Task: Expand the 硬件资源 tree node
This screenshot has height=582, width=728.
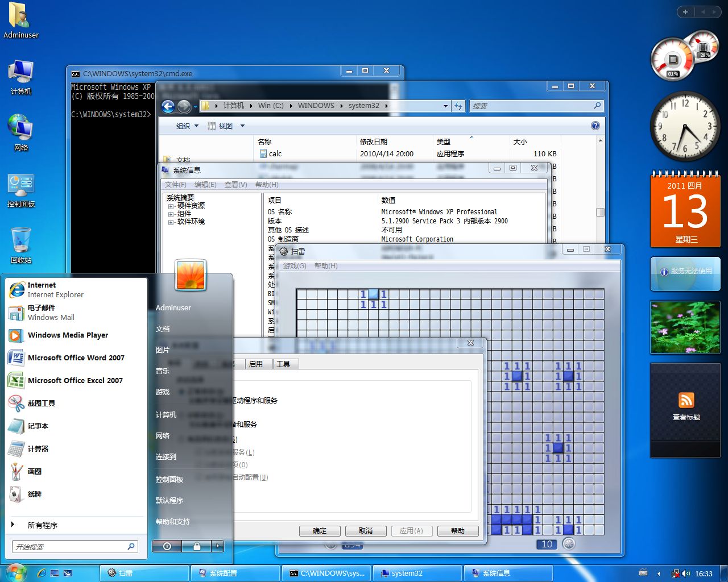Action: (171, 206)
